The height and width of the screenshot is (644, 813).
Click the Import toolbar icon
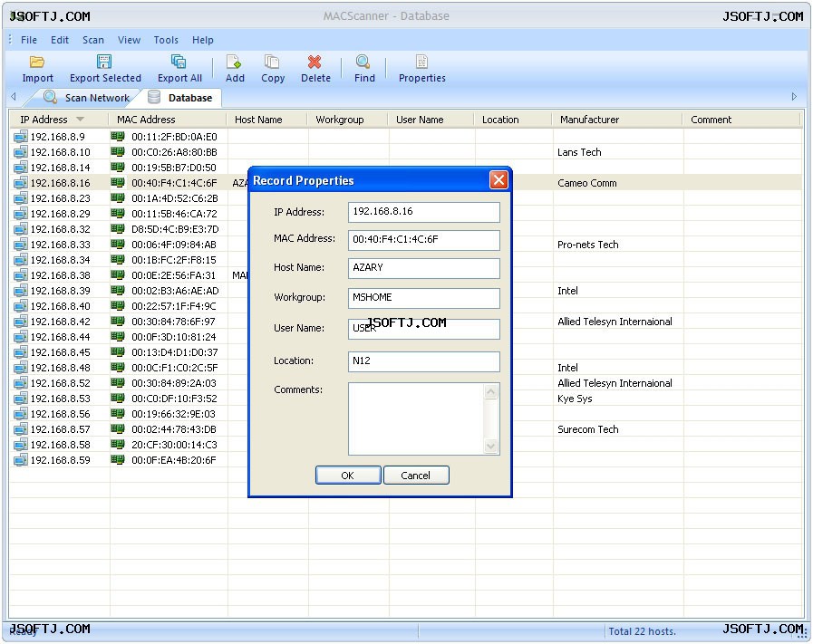pyautogui.click(x=37, y=62)
